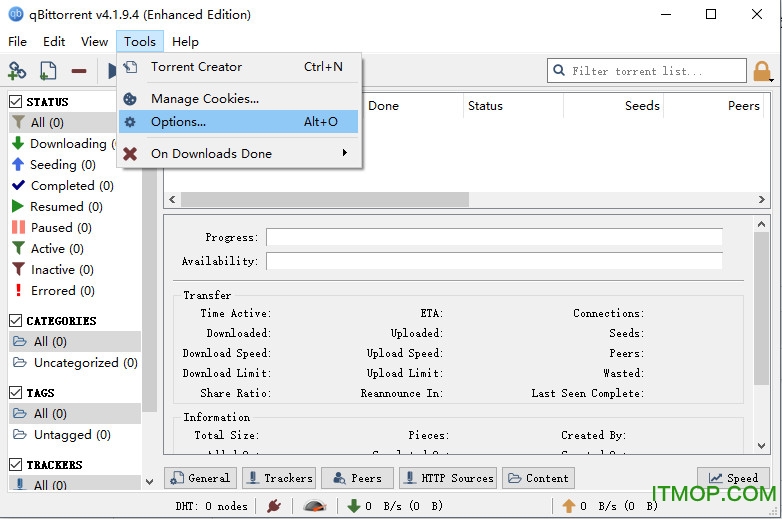The height and width of the screenshot is (519, 782).
Task: Toggle alternative speed limits speedometer icon
Action: 315,506
